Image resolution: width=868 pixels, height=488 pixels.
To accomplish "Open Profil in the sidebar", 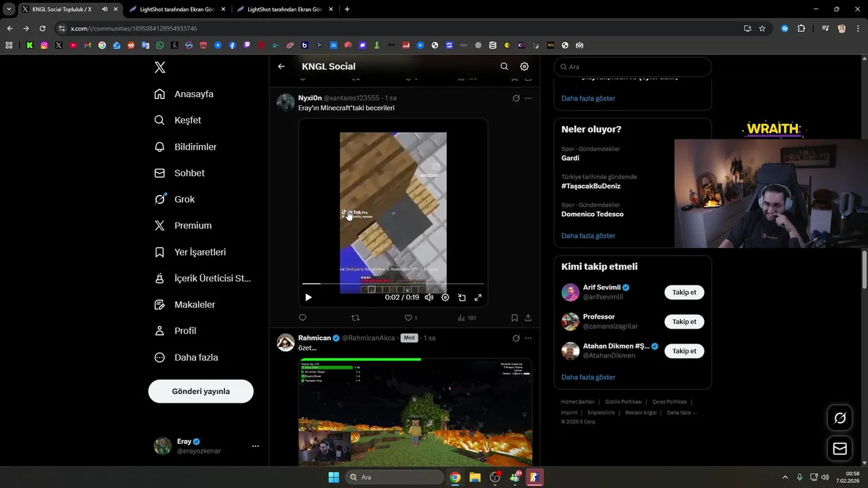I will pos(175,331).
